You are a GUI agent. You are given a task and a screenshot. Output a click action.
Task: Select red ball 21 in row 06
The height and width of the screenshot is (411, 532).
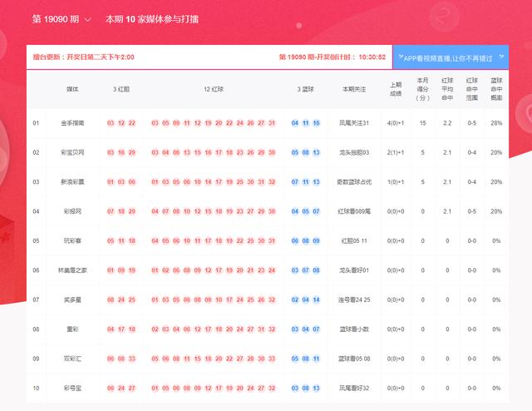[x=250, y=270]
